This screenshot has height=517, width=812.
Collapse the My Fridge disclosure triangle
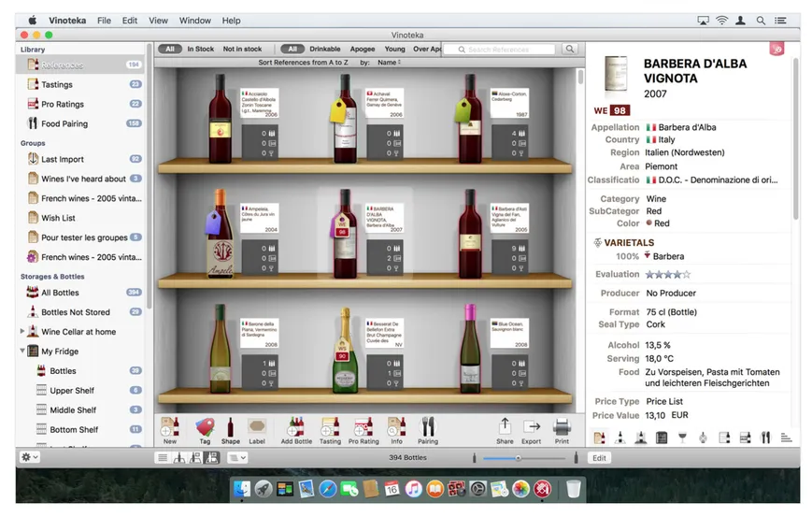22,352
